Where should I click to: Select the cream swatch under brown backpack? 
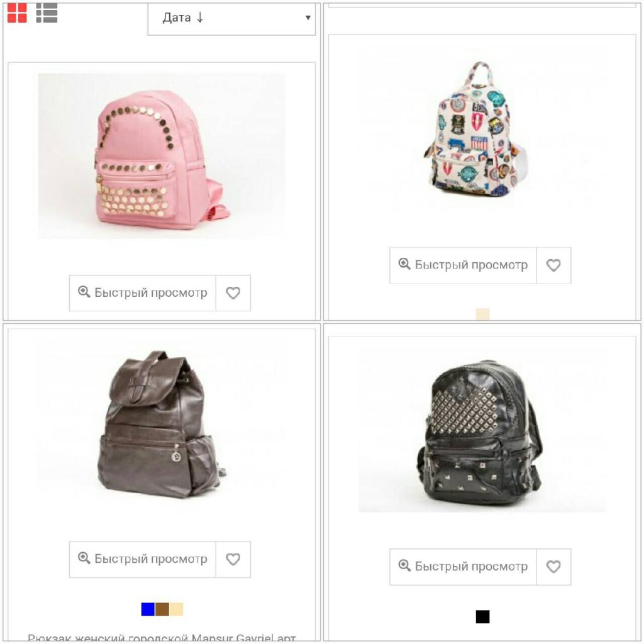pos(176,609)
